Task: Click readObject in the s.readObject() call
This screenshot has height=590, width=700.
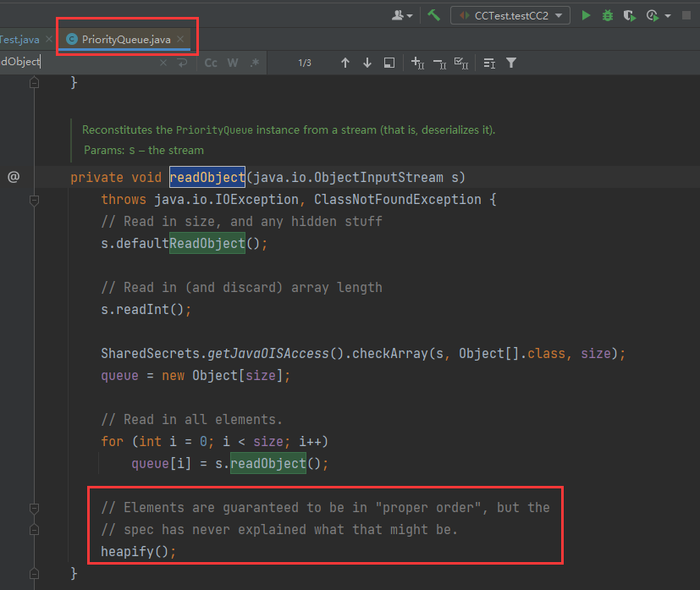Action: pos(267,463)
